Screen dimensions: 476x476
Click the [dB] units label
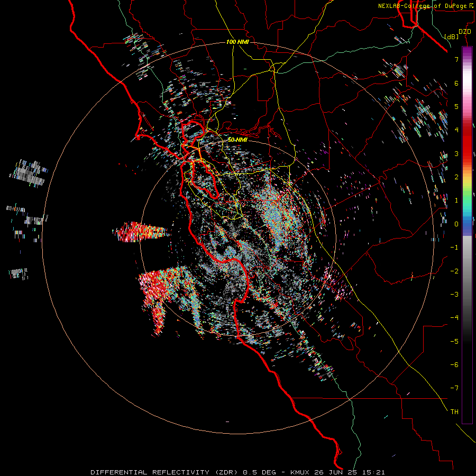[x=452, y=36]
